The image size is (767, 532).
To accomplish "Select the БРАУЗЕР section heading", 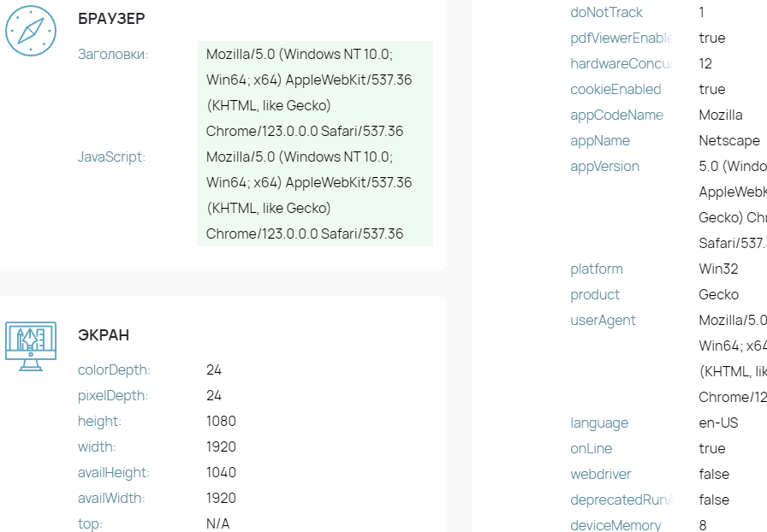I will pyautogui.click(x=111, y=19).
